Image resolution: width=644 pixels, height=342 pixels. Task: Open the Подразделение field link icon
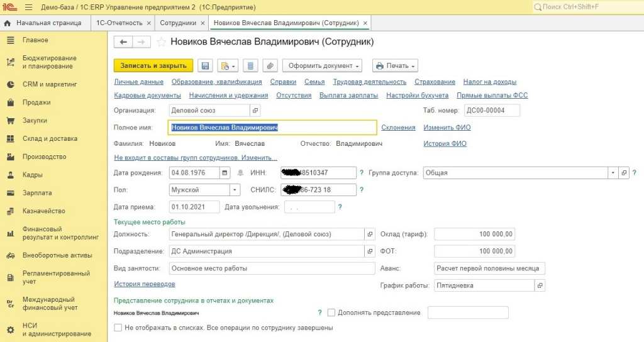[370, 251]
